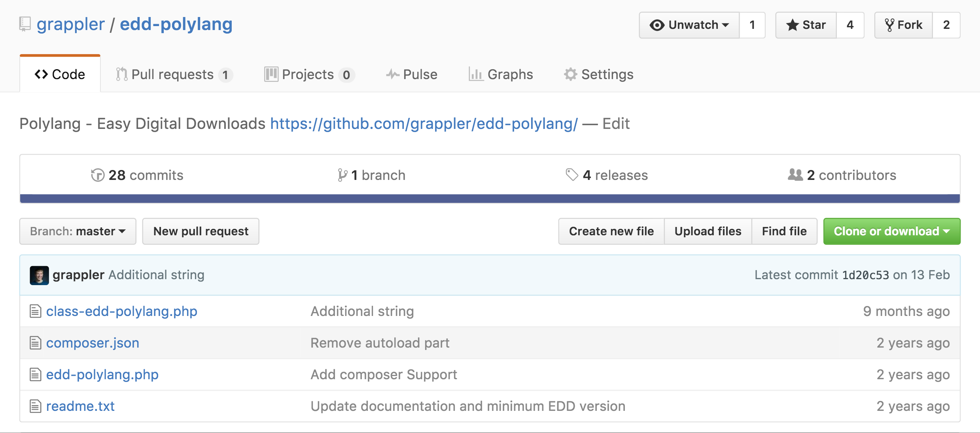Click the repository book icon beside grappler
The width and height of the screenshot is (980, 433).
point(25,24)
